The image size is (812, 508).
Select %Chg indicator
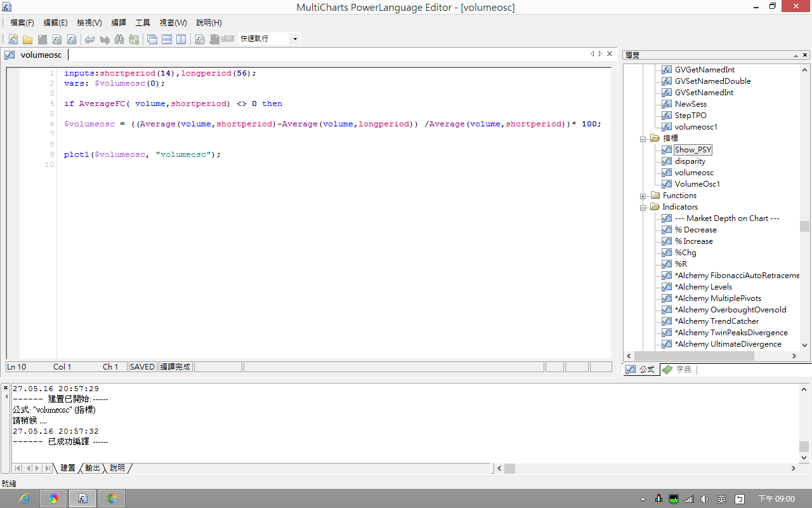pyautogui.click(x=685, y=253)
